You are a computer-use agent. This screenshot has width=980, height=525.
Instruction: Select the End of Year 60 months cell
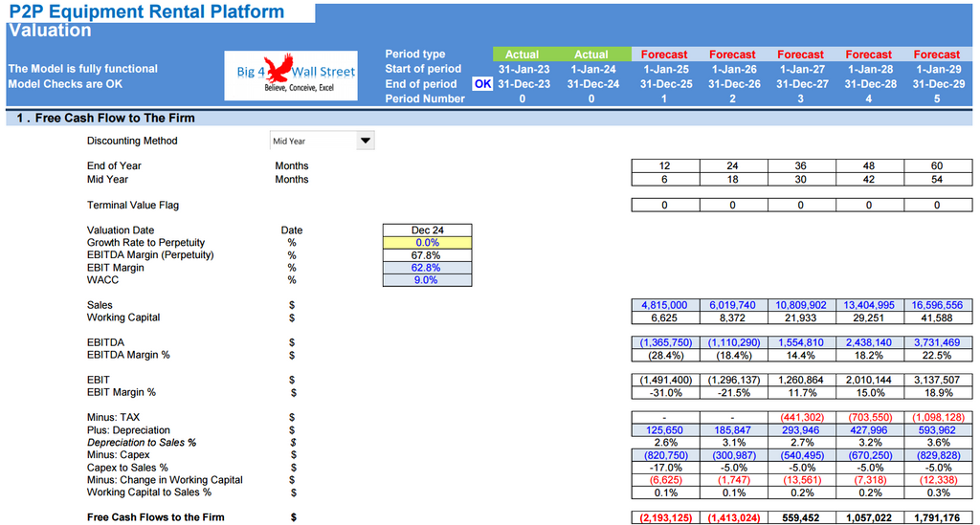tap(936, 166)
